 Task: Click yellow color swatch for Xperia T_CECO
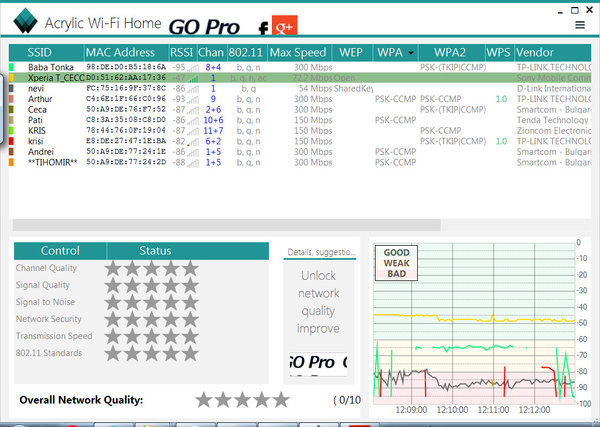tap(11, 78)
